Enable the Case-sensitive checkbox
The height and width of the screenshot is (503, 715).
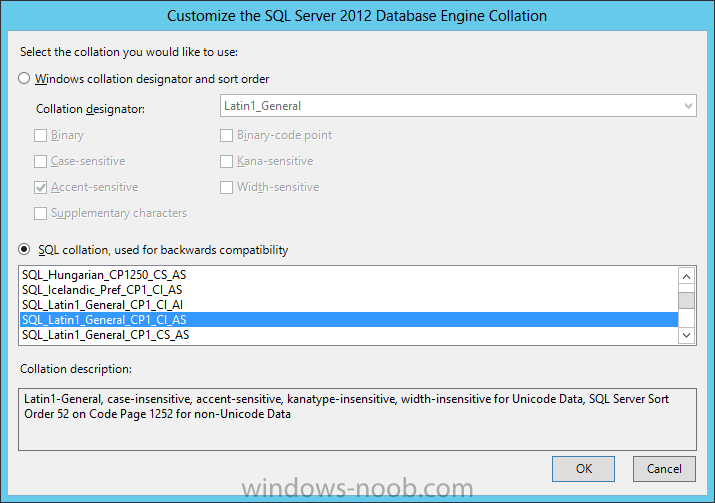[41, 161]
